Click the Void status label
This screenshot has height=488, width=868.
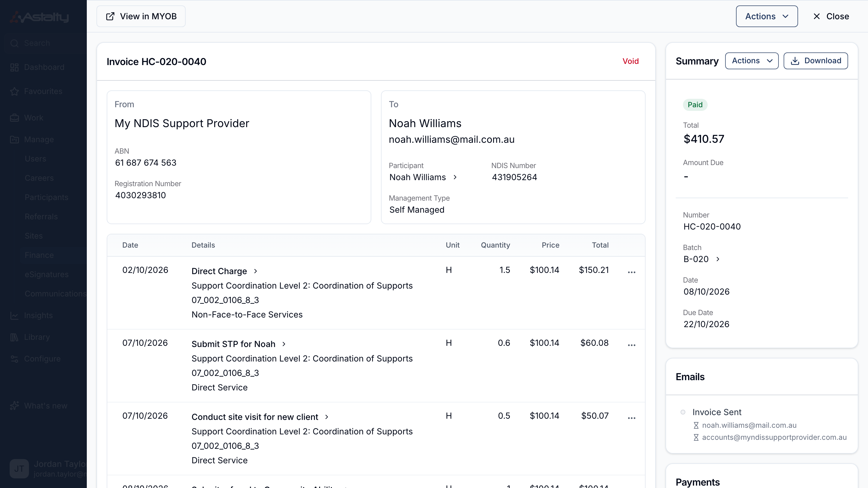tap(631, 61)
